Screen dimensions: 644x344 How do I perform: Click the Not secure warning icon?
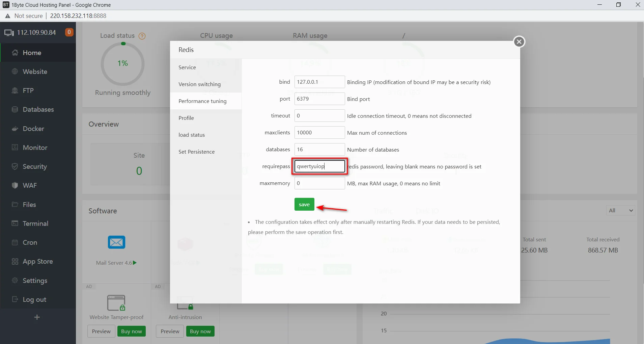(7, 16)
